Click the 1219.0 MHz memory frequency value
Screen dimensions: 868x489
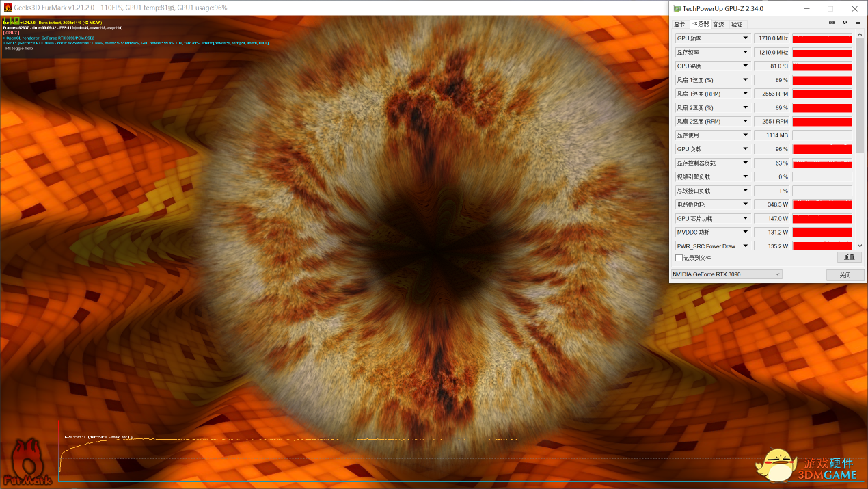pyautogui.click(x=772, y=52)
